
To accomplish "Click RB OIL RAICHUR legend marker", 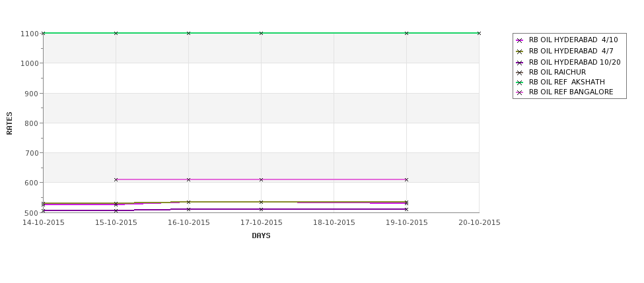I will pyautogui.click(x=520, y=73).
